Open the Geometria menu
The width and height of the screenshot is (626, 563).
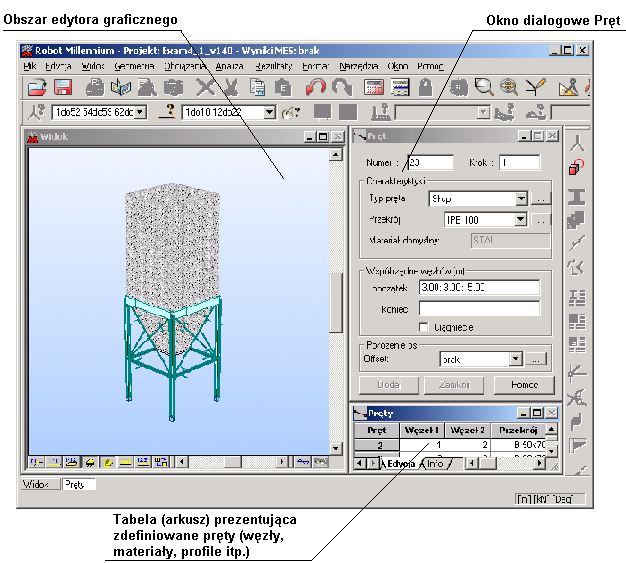(x=134, y=66)
